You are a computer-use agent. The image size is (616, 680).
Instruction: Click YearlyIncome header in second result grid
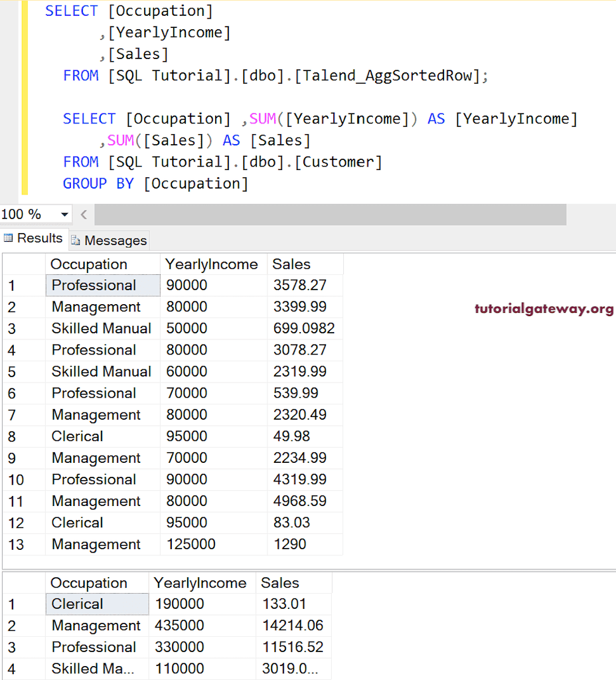[x=202, y=583]
